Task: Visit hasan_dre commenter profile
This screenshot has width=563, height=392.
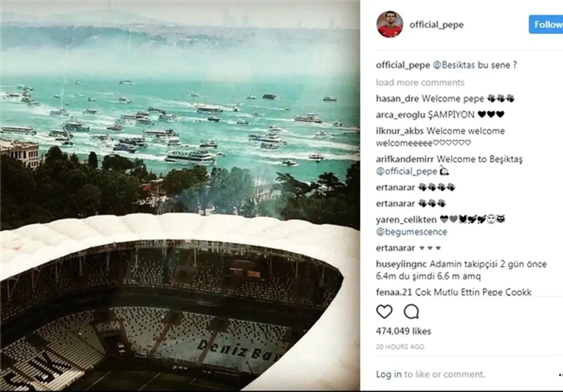Action: (398, 98)
